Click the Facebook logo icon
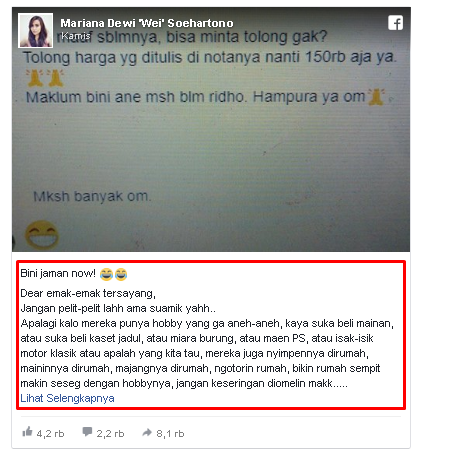Viewport: 465px width, 457px height. pos(395,23)
